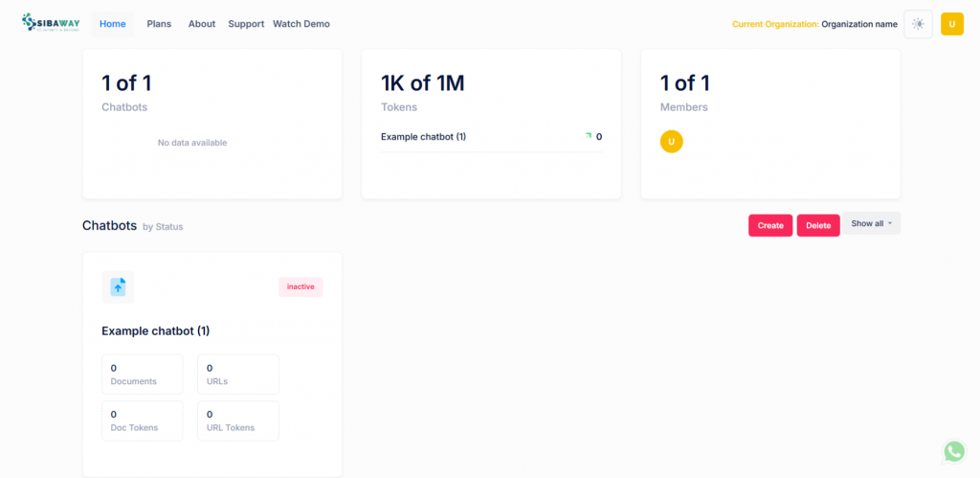Click the Documents count box

point(142,375)
